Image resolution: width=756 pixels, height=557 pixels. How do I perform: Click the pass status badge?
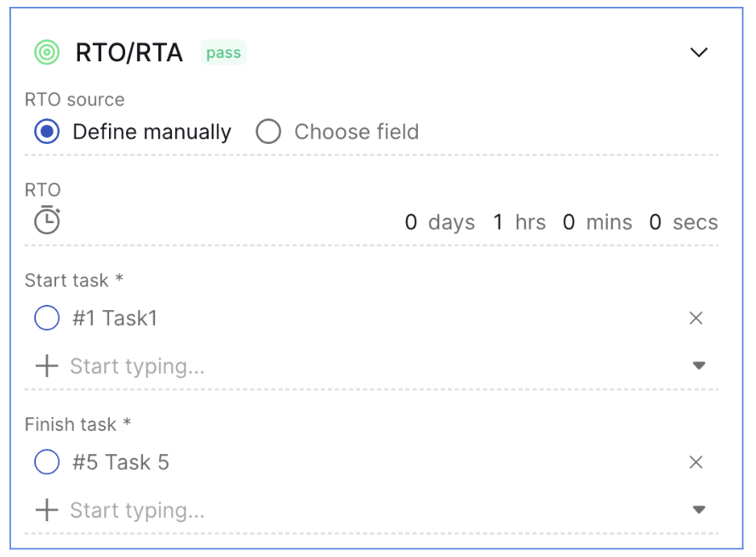pyautogui.click(x=223, y=52)
